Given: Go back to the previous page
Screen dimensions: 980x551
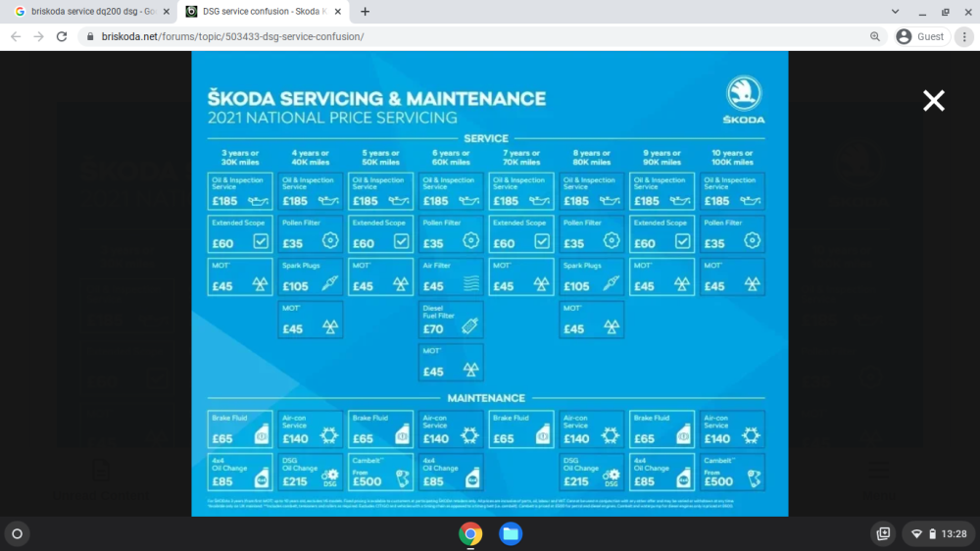Looking at the screenshot, I should (x=16, y=37).
